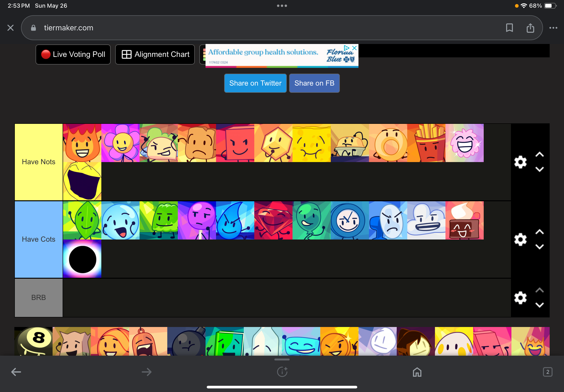This screenshot has width=564, height=392.
Task: Pick the 8-Ball tile from the pool
Action: pos(33,341)
